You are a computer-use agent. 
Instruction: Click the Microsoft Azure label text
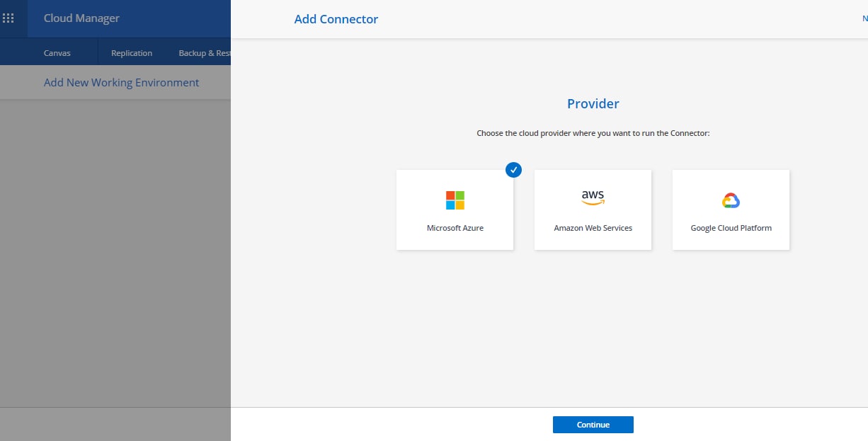455,228
